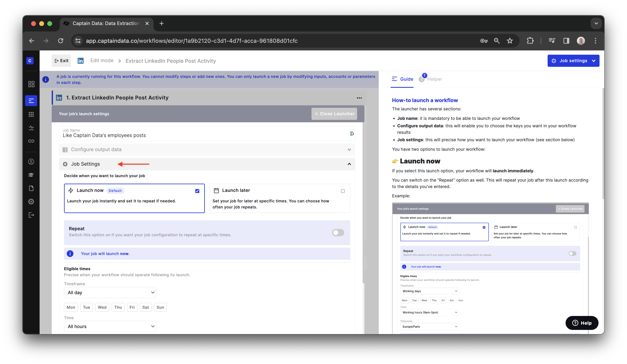627x364 pixels.
Task: Open the academy graduation cap icon
Action: (31, 175)
